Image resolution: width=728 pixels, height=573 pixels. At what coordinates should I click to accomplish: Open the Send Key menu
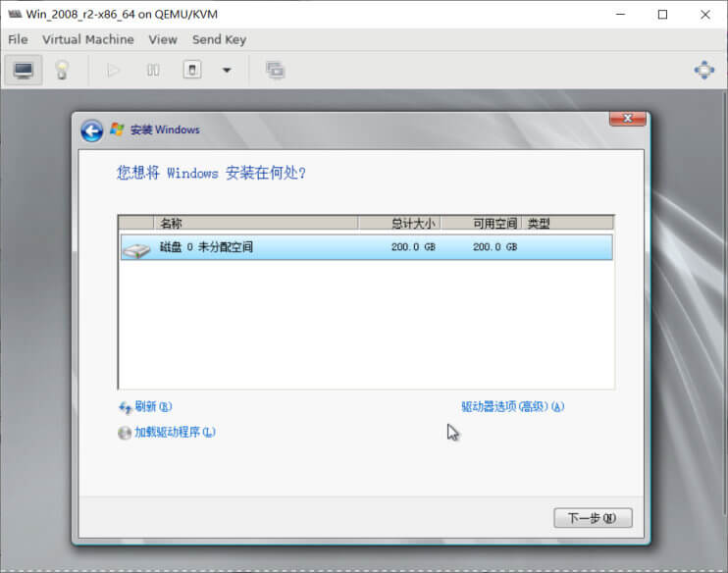(x=219, y=40)
